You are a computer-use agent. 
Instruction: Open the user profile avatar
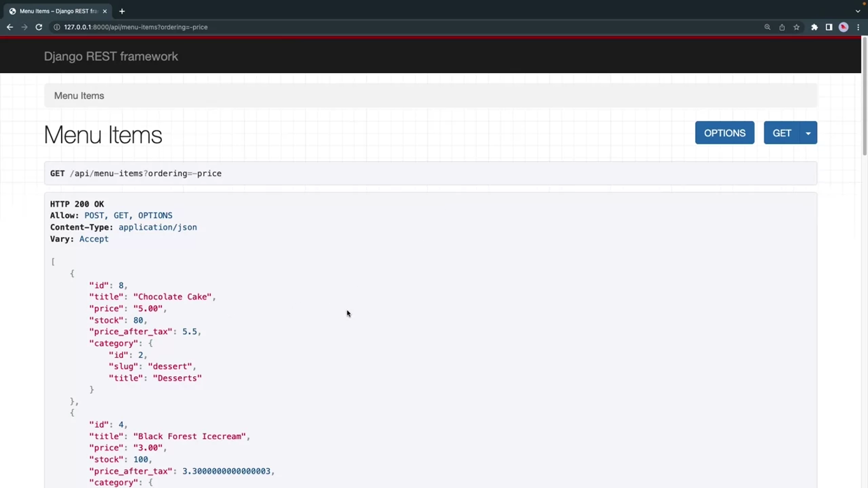[x=843, y=27]
